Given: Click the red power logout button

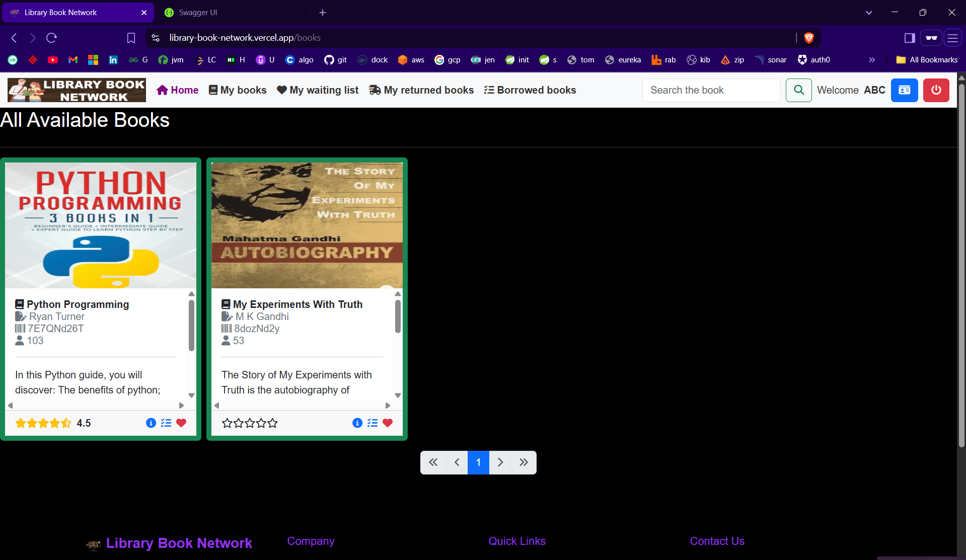Looking at the screenshot, I should (936, 90).
